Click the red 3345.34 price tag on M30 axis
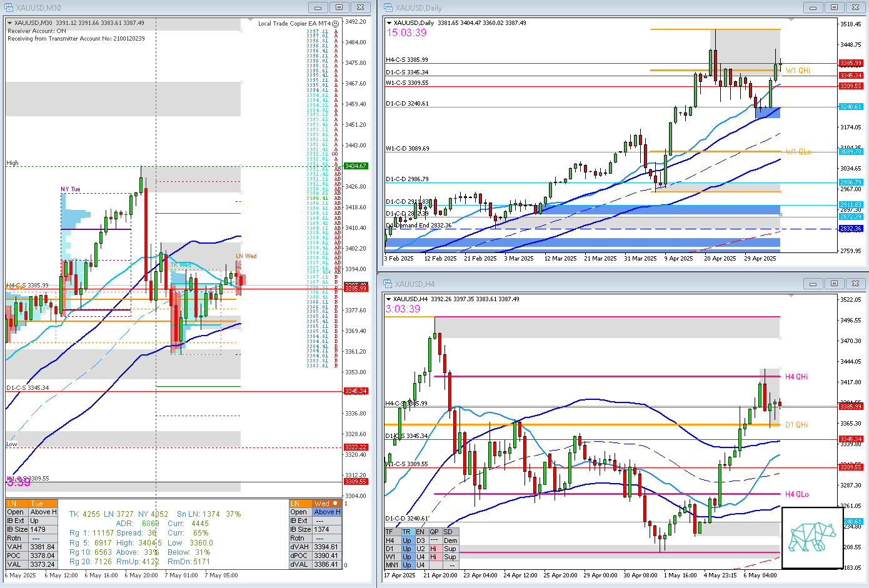Screen dimensions: 869x588 (x=356, y=391)
